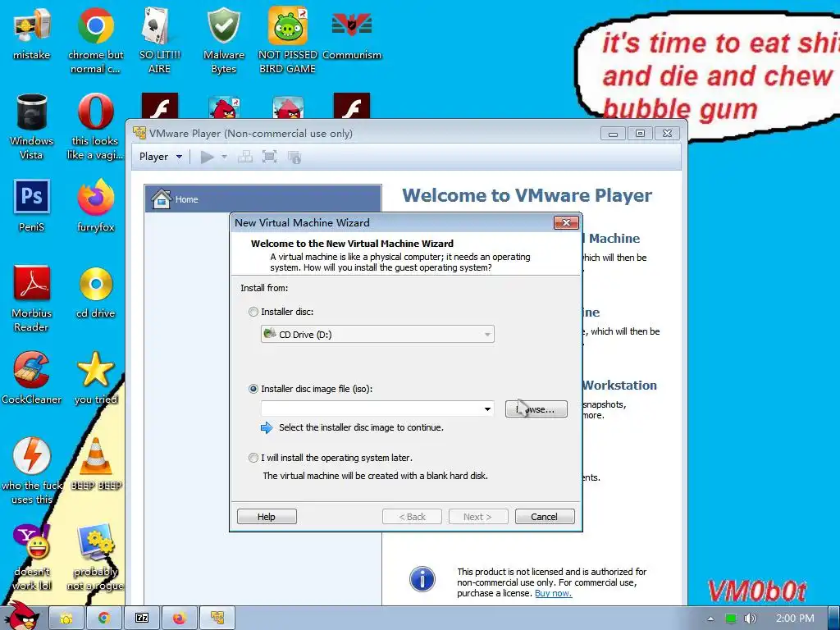840x630 pixels.
Task: Open the Photoshop 'PeniS' icon
Action: (x=32, y=206)
